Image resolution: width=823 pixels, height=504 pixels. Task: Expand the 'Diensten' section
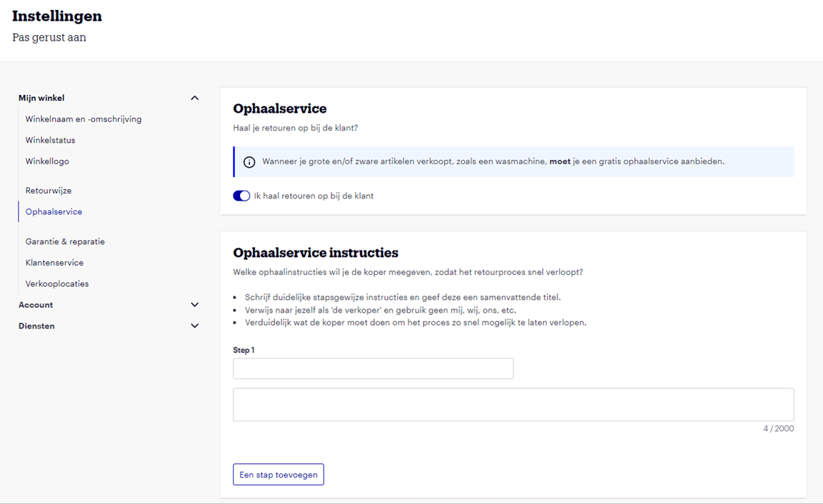[x=194, y=326]
